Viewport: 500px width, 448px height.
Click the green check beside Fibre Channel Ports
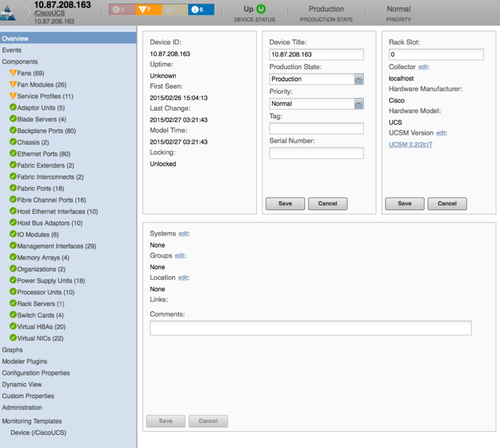(x=13, y=199)
